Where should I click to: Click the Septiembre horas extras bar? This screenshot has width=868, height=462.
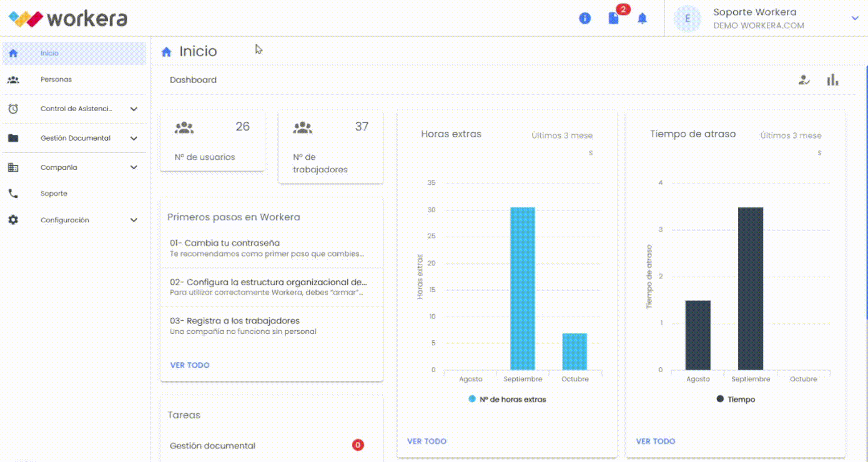523,288
